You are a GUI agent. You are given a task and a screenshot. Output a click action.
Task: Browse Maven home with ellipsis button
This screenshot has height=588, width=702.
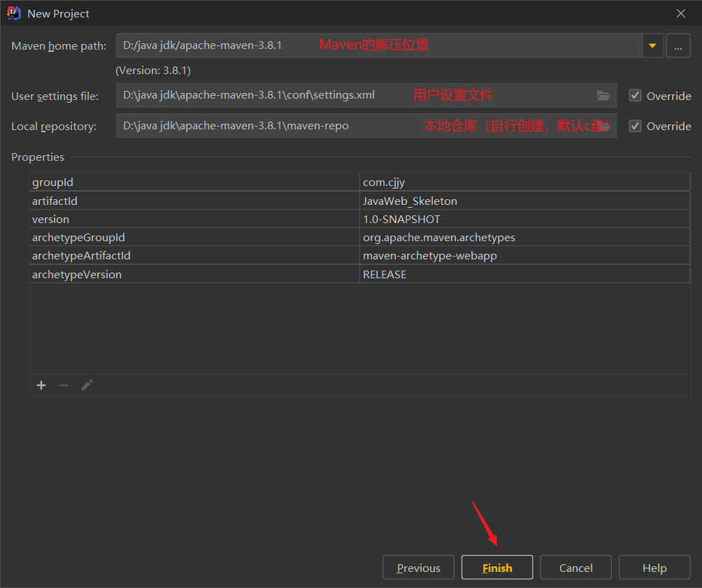click(678, 45)
